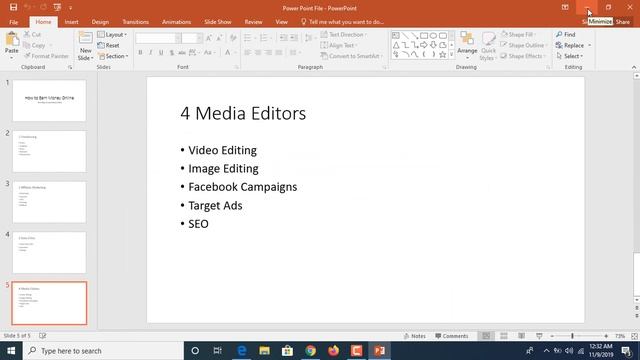Apply font color with the A icon
The width and height of the screenshot is (640, 360).
(228, 52)
